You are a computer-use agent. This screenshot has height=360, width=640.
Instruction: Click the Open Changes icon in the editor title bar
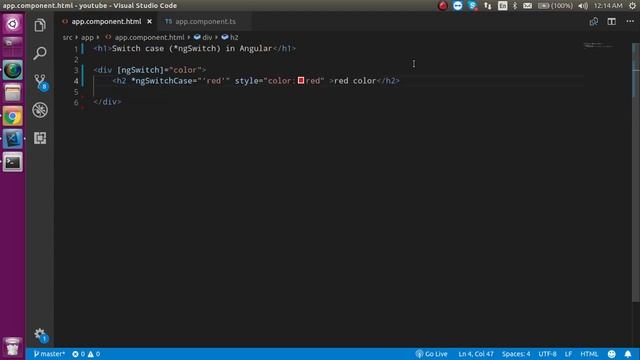pos(593,22)
